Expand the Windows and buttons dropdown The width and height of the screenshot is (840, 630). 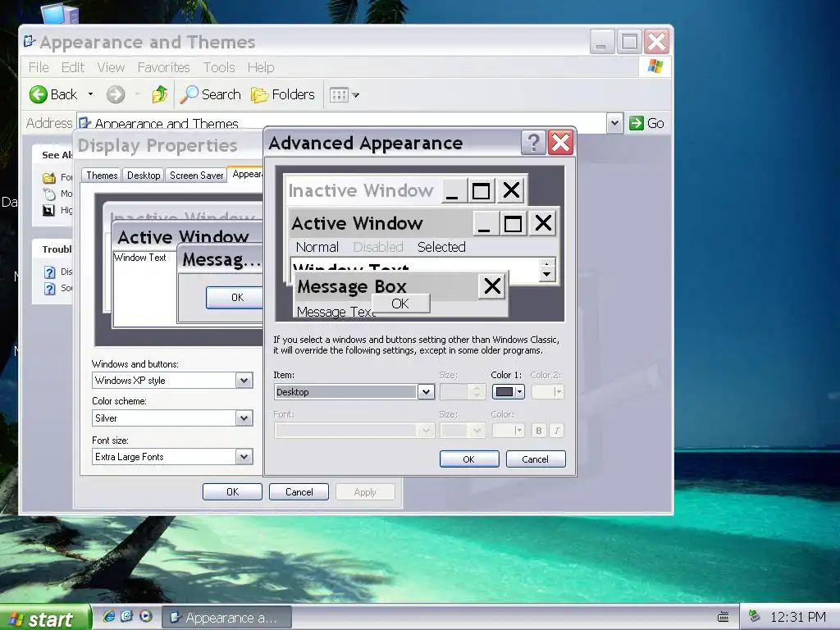click(x=244, y=381)
